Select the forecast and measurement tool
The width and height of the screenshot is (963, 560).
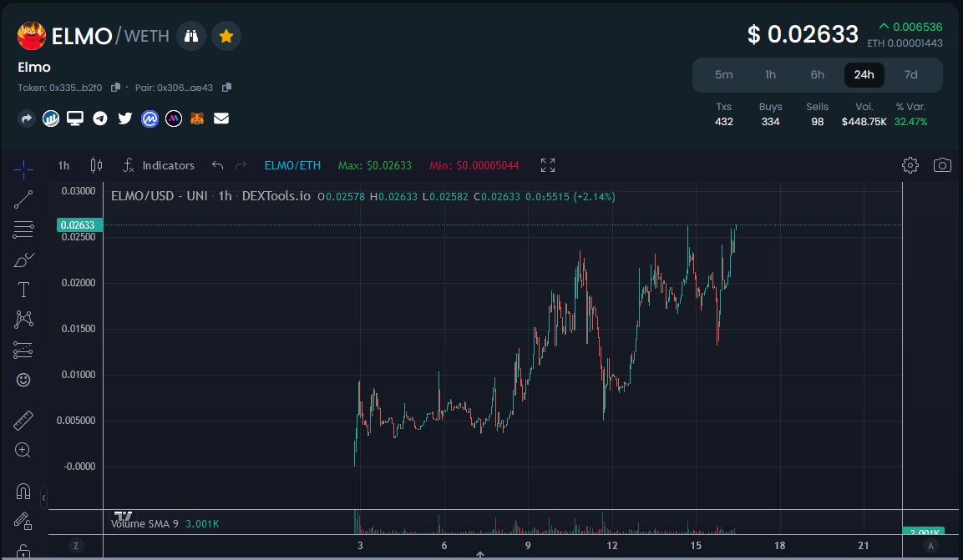[23, 350]
